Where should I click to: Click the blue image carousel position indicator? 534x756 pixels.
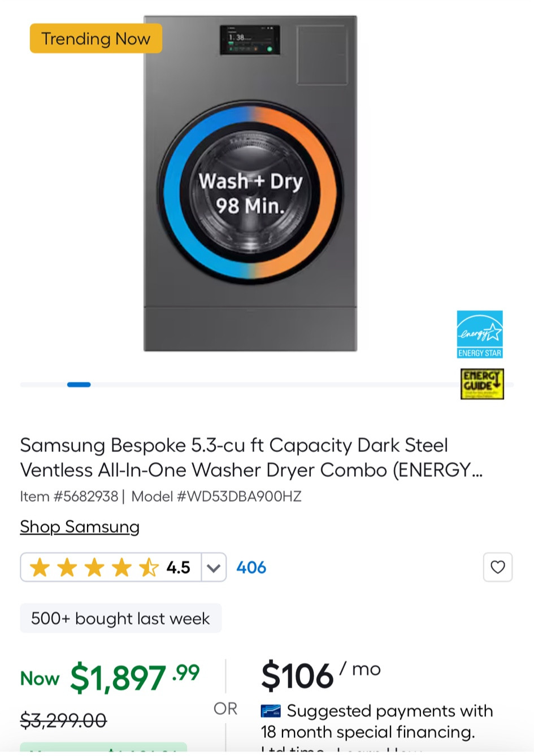point(79,385)
